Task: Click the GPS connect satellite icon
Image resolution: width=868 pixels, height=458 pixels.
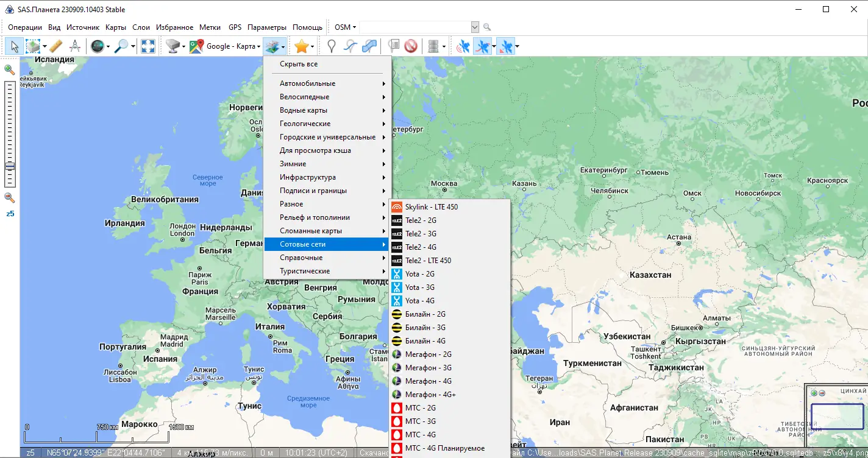Action: point(463,46)
